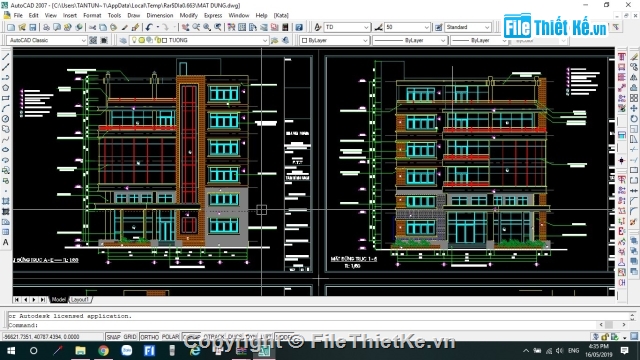This screenshot has width=640, height=360.
Task: Toggle GRID display in the status bar
Action: tap(130, 337)
